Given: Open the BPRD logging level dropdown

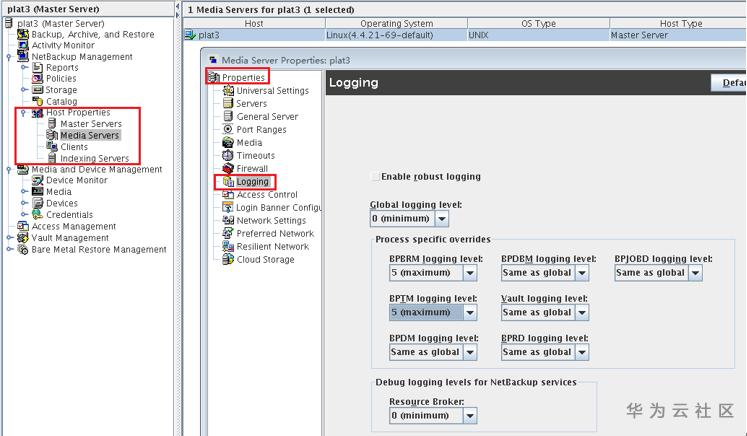Looking at the screenshot, I should pos(582,352).
